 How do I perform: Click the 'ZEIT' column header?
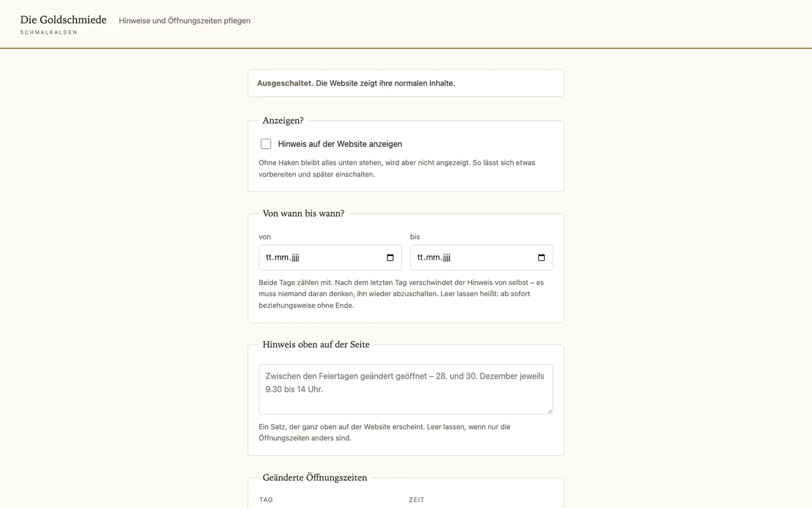(x=416, y=500)
